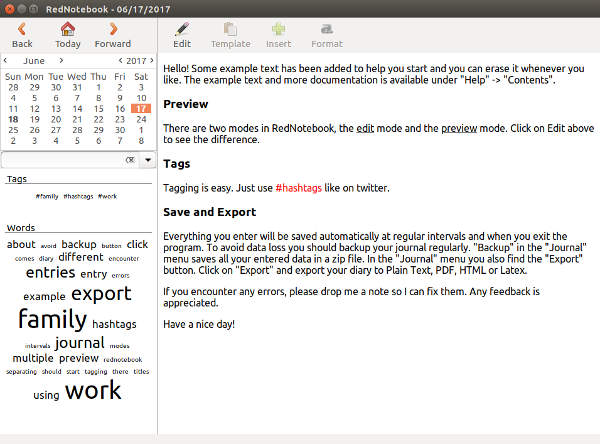Click the word 'hashtags' in Words cloud
Screen dimensions: 600x444
(x=114, y=324)
